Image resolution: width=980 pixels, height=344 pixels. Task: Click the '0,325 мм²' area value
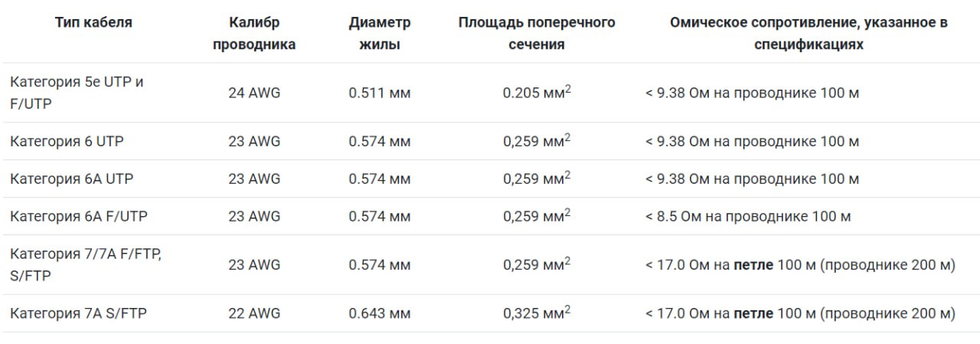(x=537, y=313)
